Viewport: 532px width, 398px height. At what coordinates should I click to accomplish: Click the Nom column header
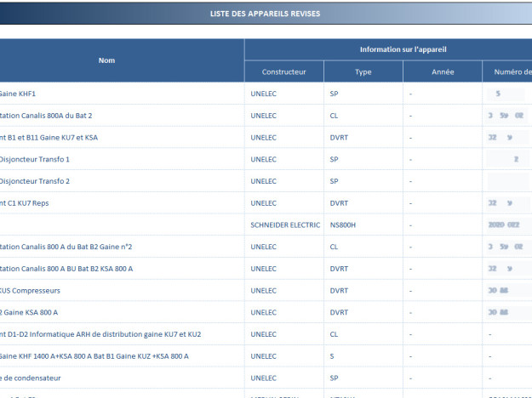[106, 60]
